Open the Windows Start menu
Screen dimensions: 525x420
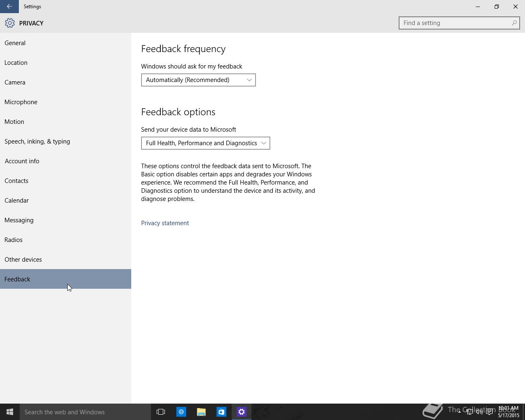(10, 412)
